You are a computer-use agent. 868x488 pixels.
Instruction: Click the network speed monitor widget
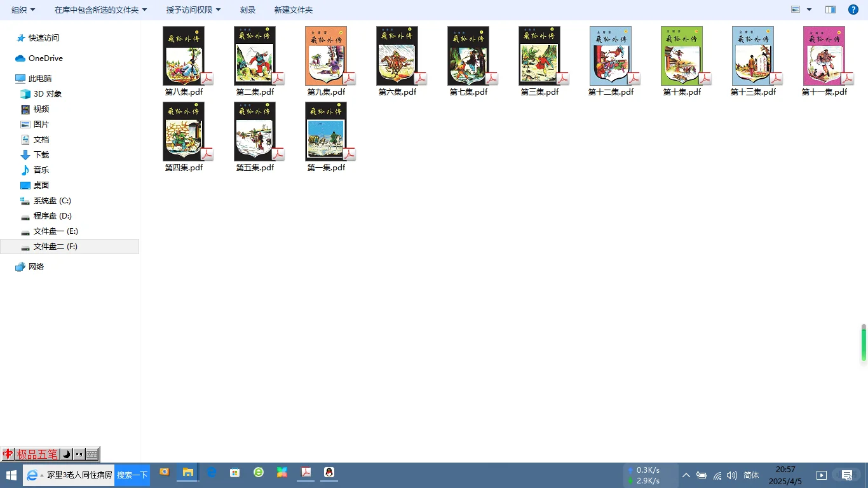[650, 475]
